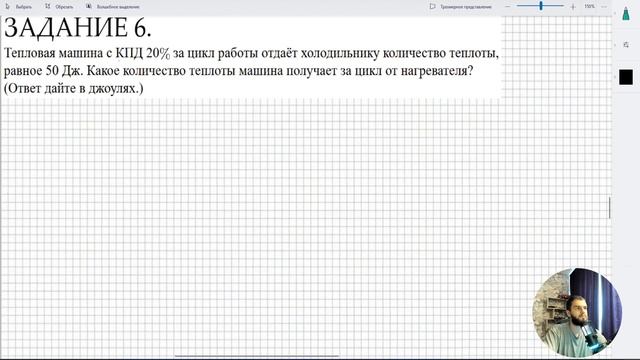640x360 pixels.
Task: Open the black color swatch
Action: pyautogui.click(x=626, y=77)
